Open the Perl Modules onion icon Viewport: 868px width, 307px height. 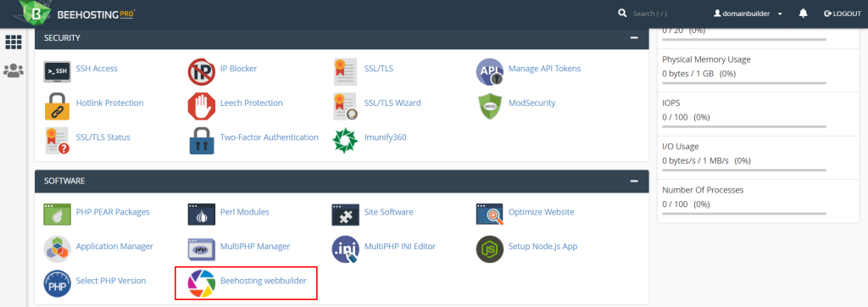(x=202, y=215)
